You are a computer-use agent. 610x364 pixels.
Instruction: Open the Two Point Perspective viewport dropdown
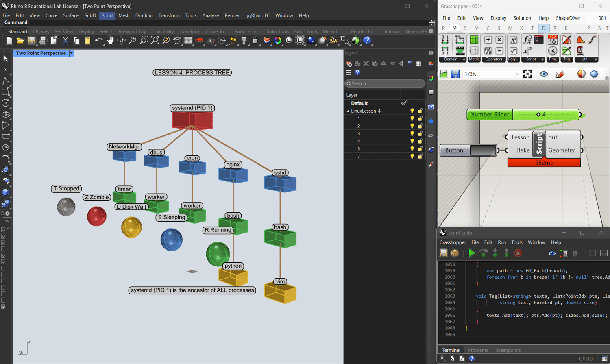coord(71,53)
